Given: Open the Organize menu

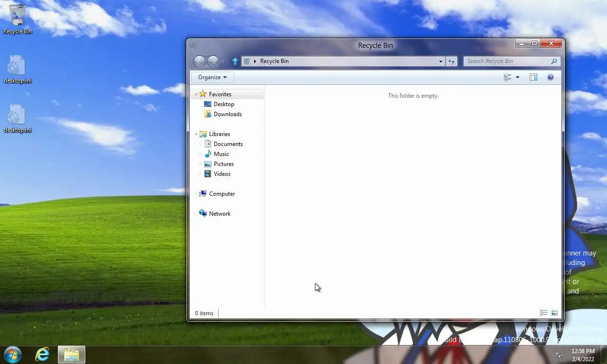Looking at the screenshot, I should 212,77.
